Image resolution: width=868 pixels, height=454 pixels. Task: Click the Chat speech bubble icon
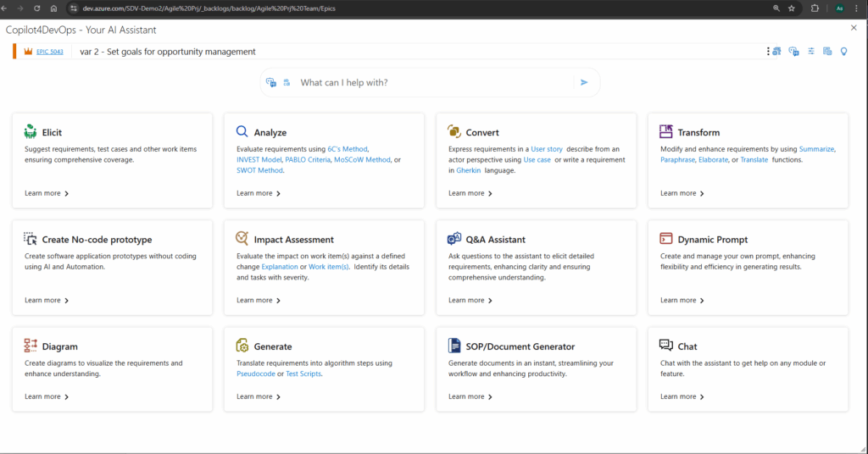pos(666,346)
